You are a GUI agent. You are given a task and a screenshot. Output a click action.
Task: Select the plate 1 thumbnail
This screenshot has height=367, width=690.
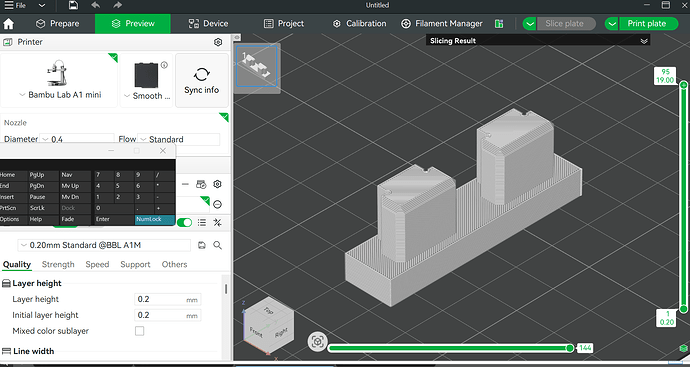tap(257, 66)
